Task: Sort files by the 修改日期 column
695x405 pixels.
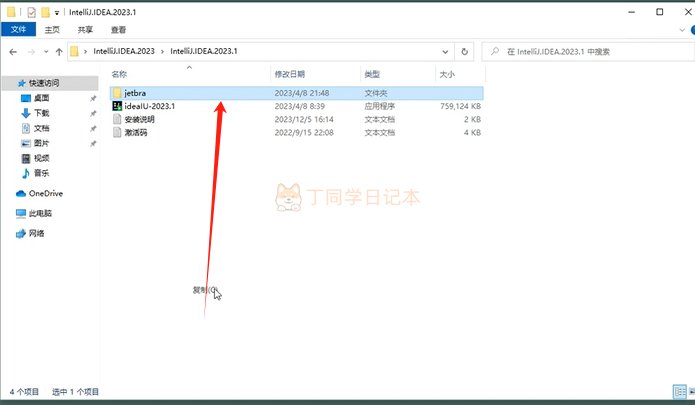Action: [292, 74]
